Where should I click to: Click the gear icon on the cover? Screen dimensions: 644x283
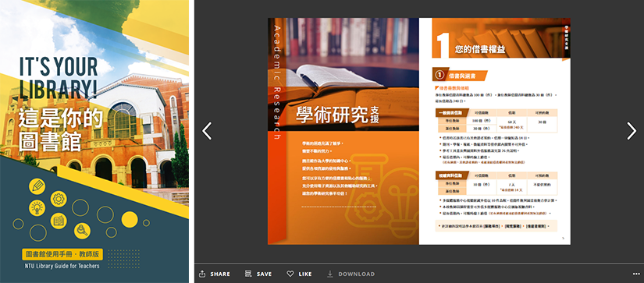59,199
